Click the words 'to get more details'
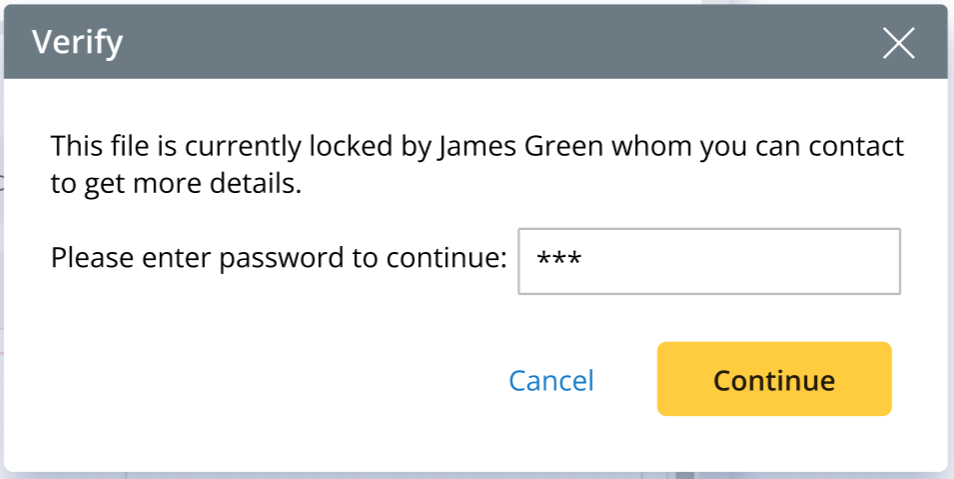This screenshot has height=479, width=954. 176,184
